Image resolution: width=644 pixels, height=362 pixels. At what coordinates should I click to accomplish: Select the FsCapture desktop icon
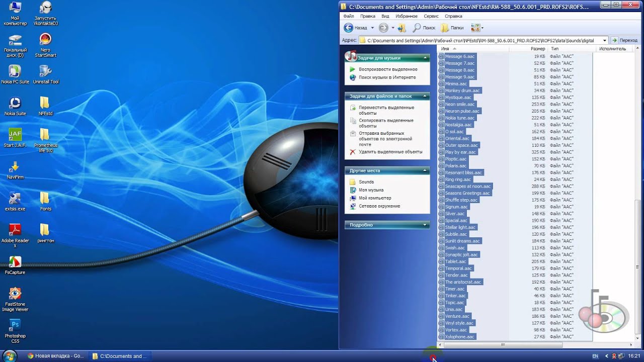click(15, 265)
